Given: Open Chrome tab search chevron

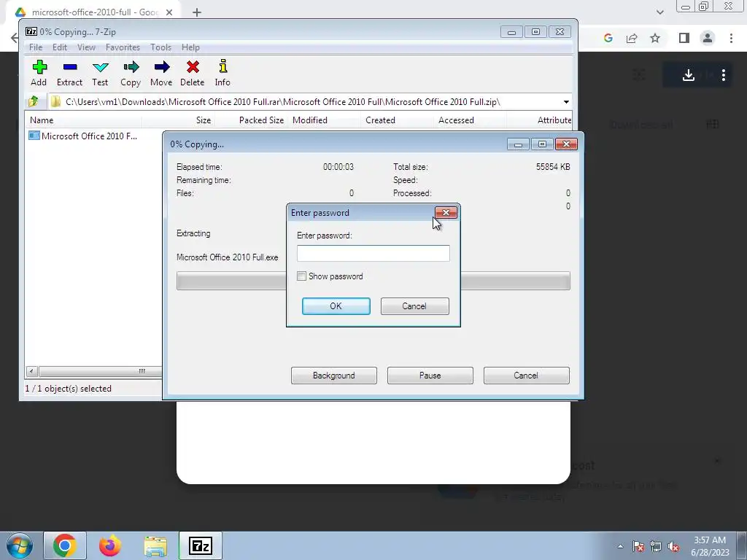Looking at the screenshot, I should (x=659, y=12).
